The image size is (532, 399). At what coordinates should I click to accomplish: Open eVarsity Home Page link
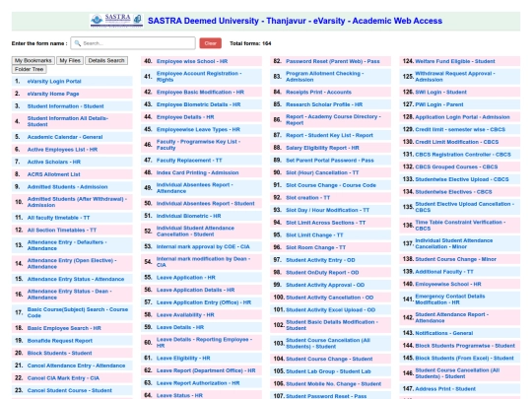pyautogui.click(x=53, y=94)
